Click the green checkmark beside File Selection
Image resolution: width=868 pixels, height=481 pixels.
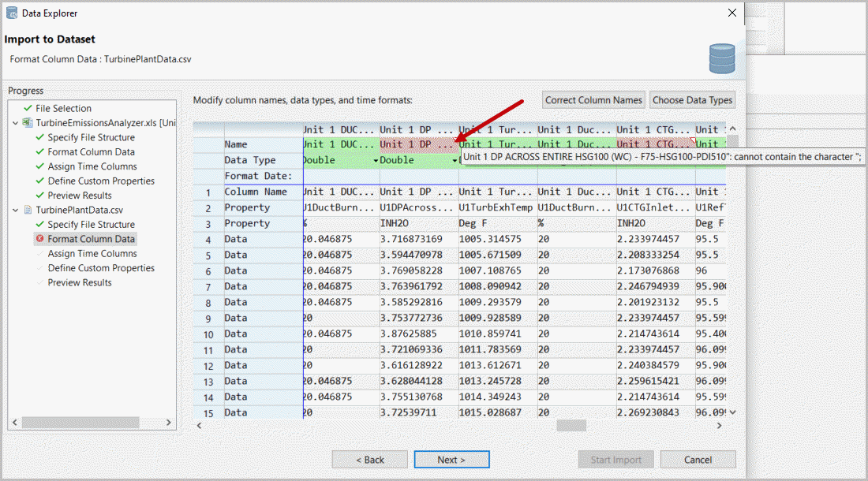(x=28, y=109)
